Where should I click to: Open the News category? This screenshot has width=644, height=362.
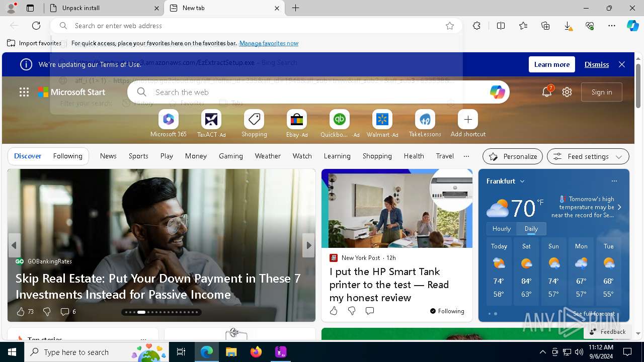tap(108, 156)
